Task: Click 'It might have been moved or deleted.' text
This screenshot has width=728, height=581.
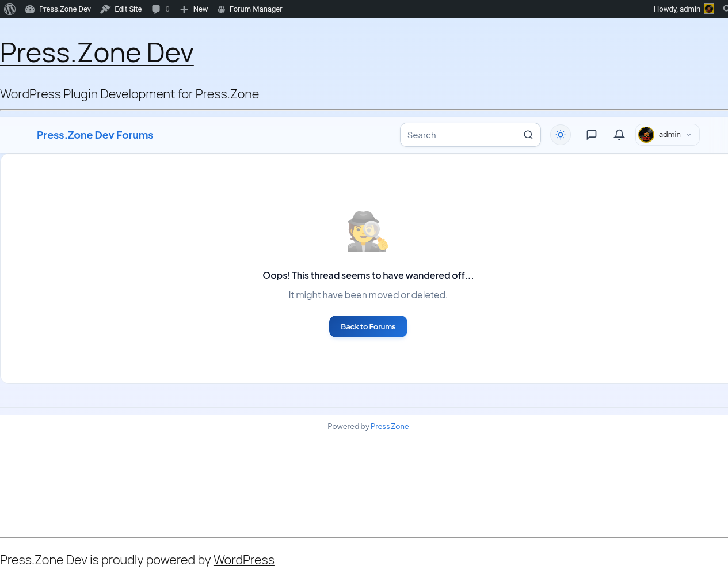Action: 368,295
